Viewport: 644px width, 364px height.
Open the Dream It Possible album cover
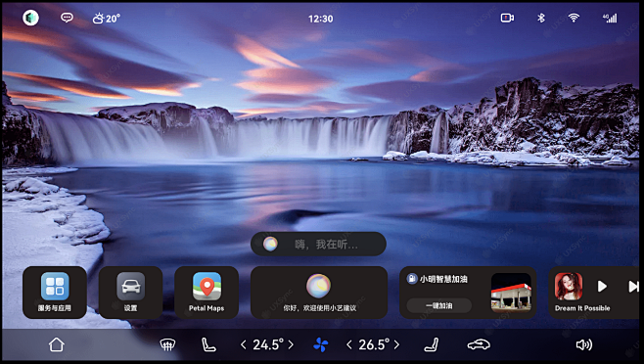tap(569, 287)
